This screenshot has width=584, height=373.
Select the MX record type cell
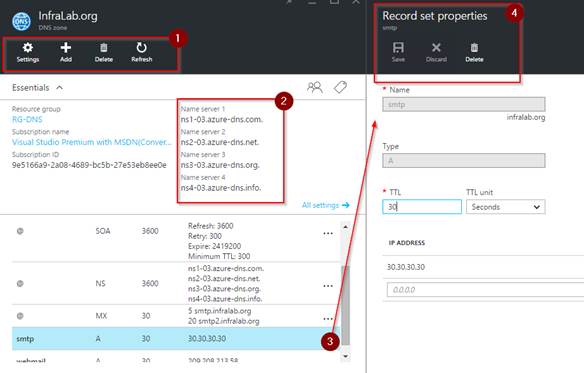[101, 316]
